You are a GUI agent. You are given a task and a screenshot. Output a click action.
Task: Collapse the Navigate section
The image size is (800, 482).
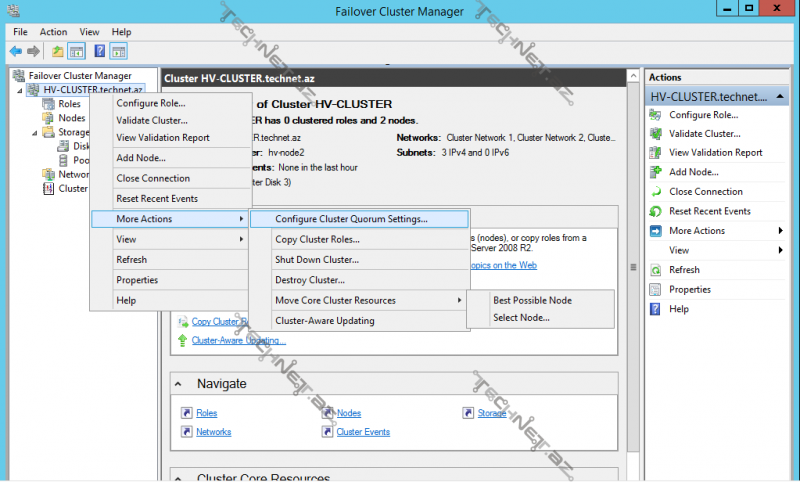[178, 384]
